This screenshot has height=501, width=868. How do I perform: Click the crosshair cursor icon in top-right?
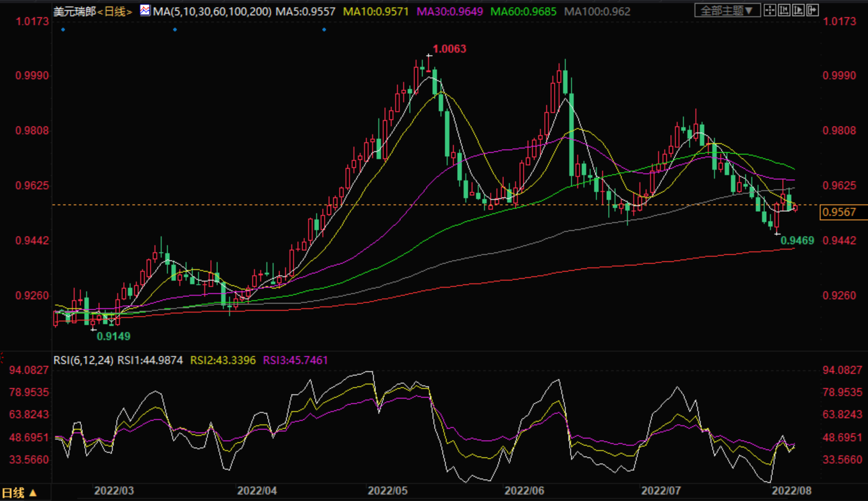(x=770, y=10)
